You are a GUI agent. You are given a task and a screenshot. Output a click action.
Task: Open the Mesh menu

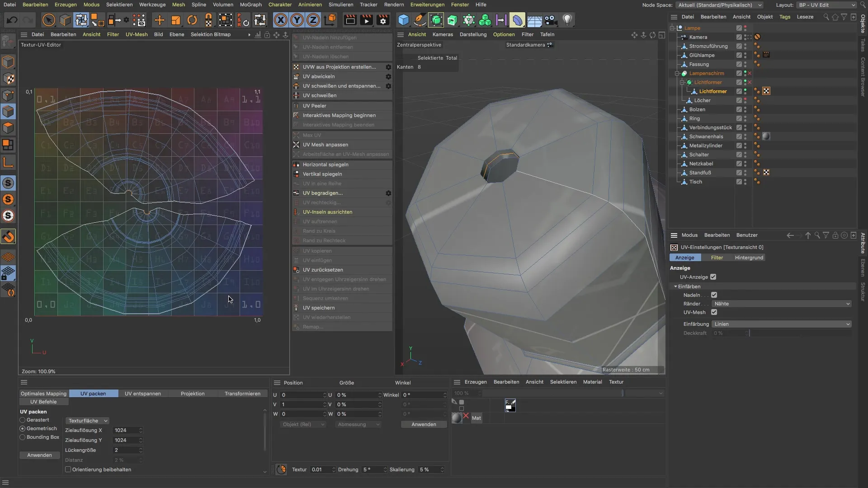178,5
